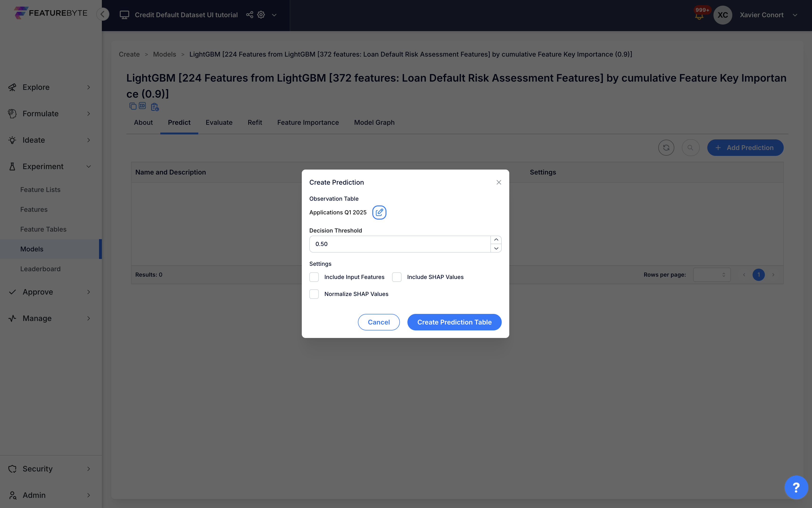Switch to the Feature Importance tab
This screenshot has width=812, height=508.
[x=308, y=123]
